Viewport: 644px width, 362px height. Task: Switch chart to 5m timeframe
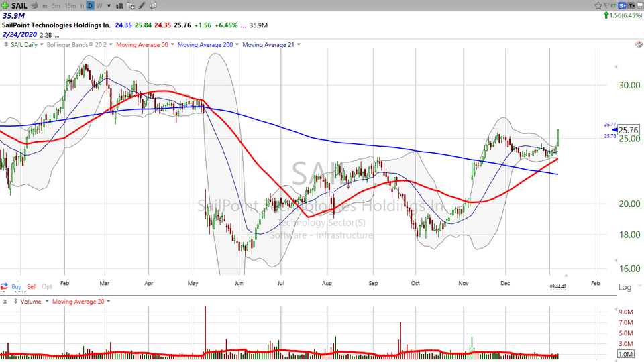[x=56, y=6]
